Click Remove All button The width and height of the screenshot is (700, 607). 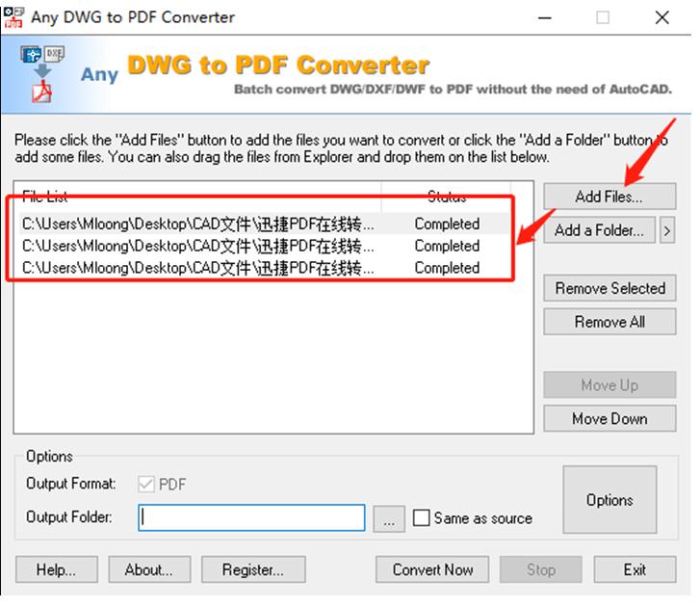[609, 322]
